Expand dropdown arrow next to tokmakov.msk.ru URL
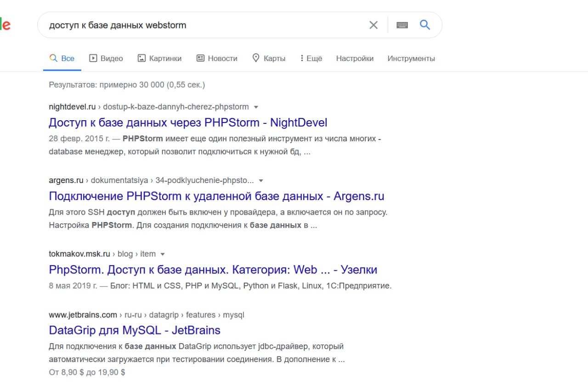Viewport: 588px width, 384px height. click(163, 254)
